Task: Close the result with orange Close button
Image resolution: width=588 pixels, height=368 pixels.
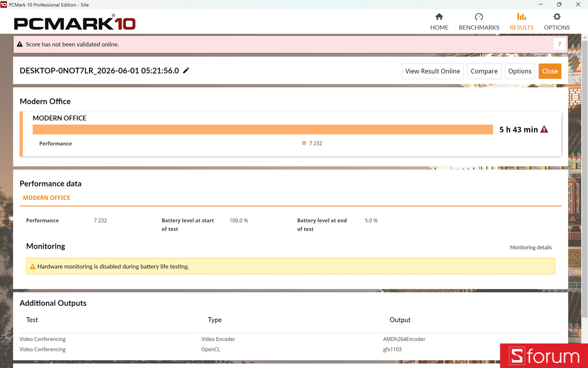Action: pos(550,71)
